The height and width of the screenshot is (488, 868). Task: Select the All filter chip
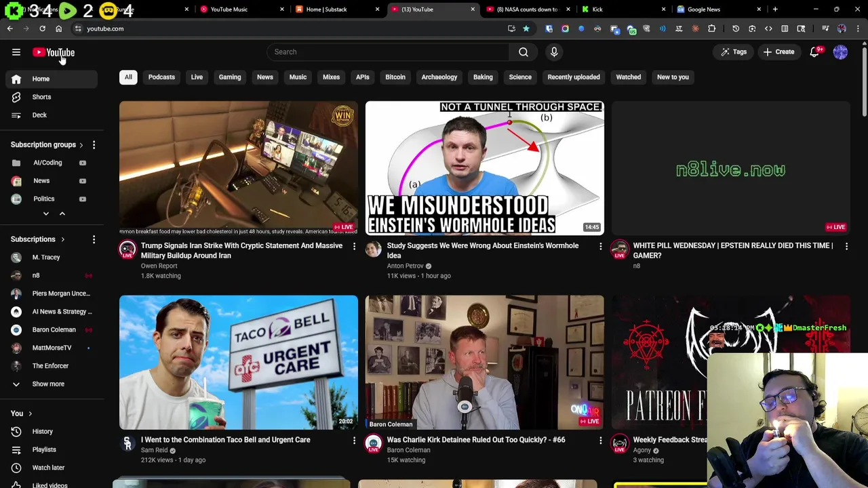[x=128, y=77]
